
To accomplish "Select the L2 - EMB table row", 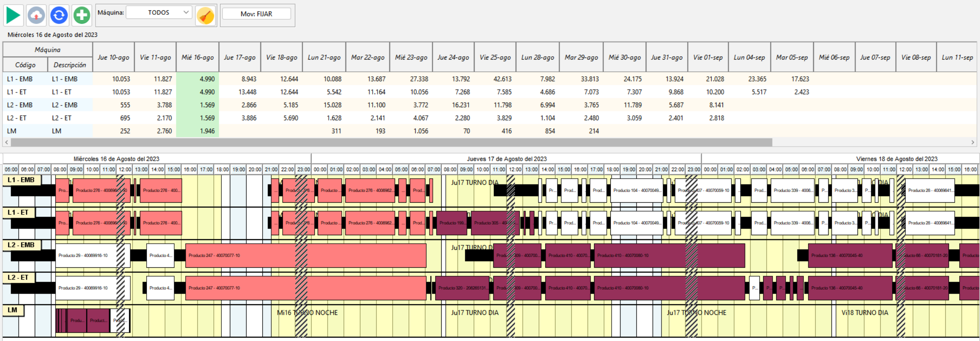I will pyautogui.click(x=20, y=105).
